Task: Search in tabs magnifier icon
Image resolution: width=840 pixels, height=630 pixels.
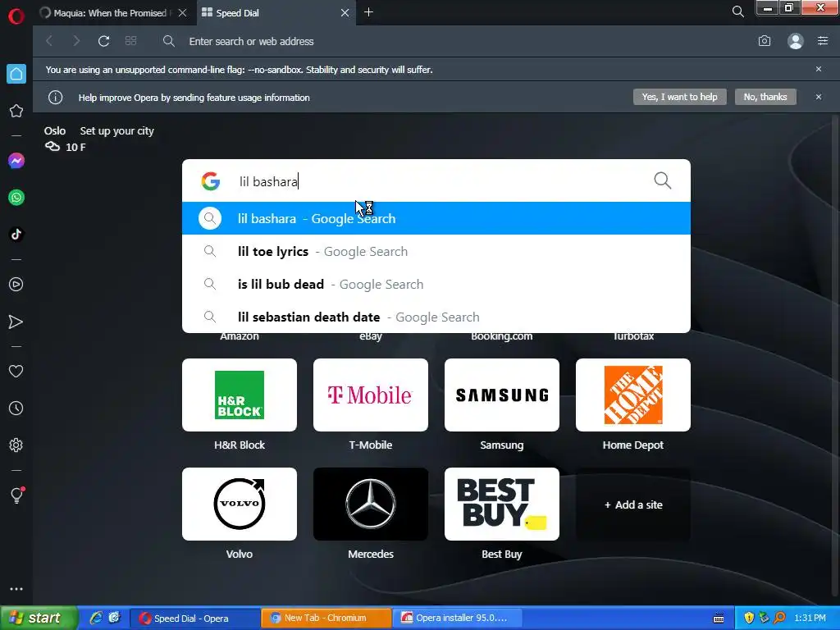Action: click(x=737, y=11)
